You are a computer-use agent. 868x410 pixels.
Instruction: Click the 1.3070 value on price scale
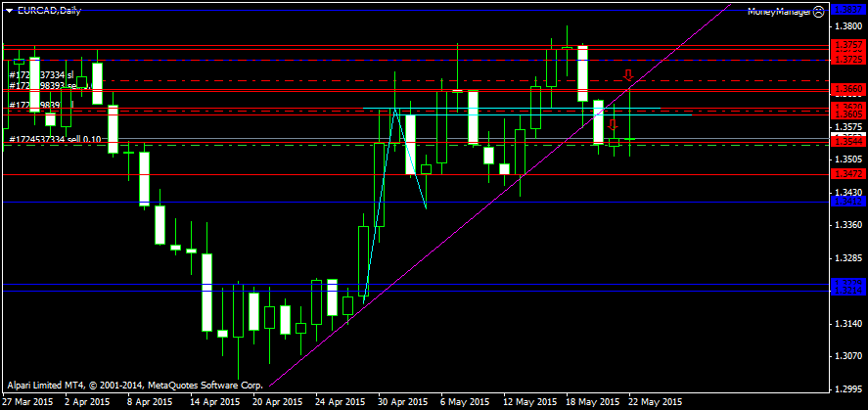click(x=848, y=356)
